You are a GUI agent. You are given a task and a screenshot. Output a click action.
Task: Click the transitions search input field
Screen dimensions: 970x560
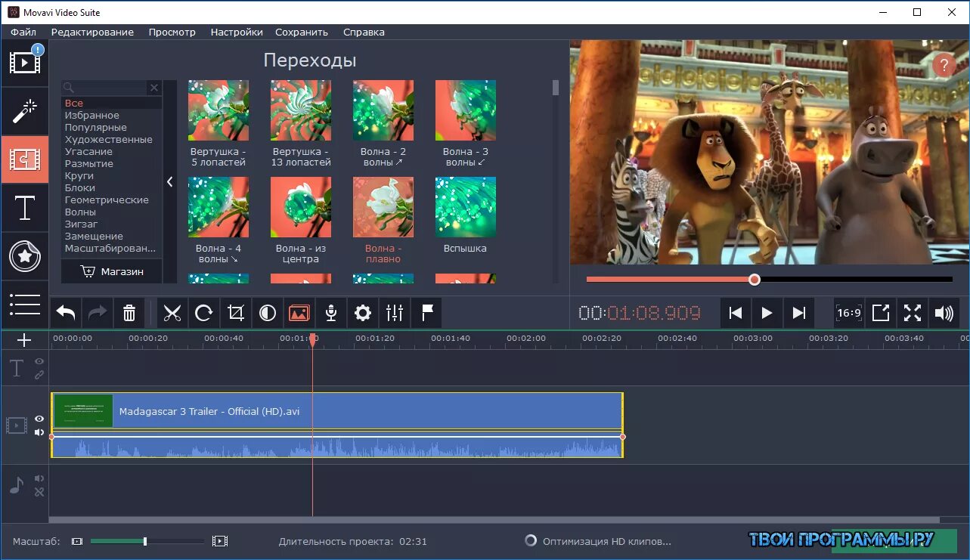[105, 88]
